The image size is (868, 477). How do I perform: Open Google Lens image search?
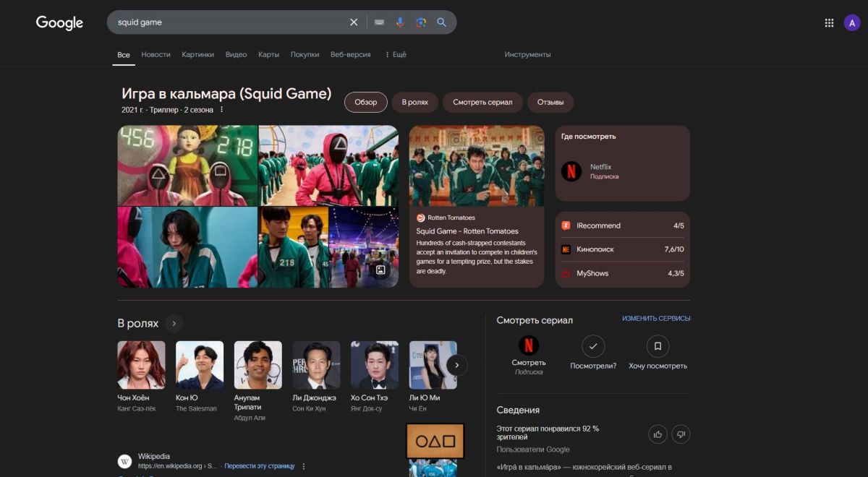point(421,22)
